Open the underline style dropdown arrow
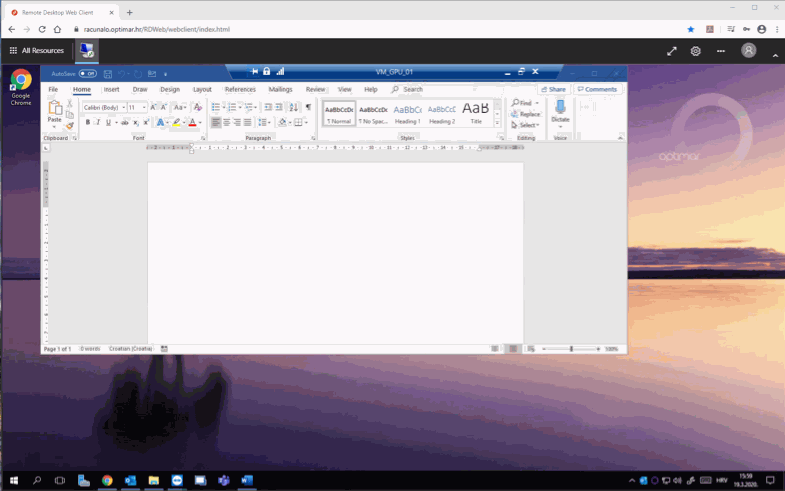The height and width of the screenshot is (491, 785). 116,123
